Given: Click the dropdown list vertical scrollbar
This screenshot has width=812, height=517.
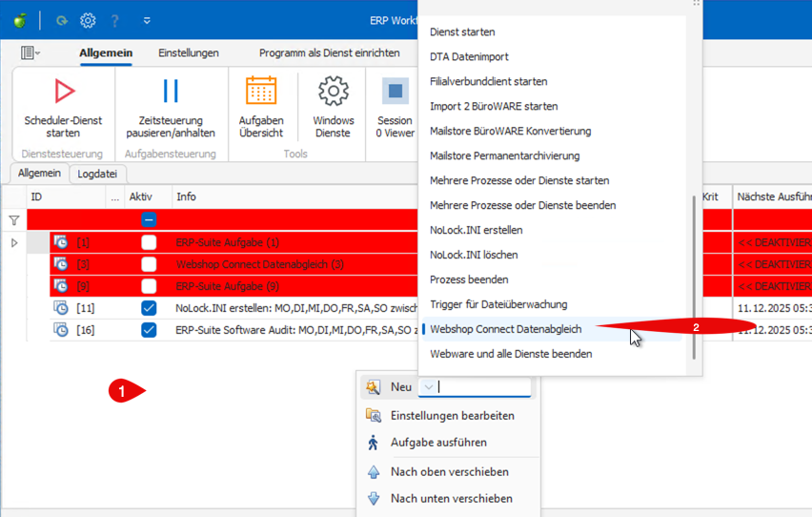Looking at the screenshot, I should tap(695, 275).
